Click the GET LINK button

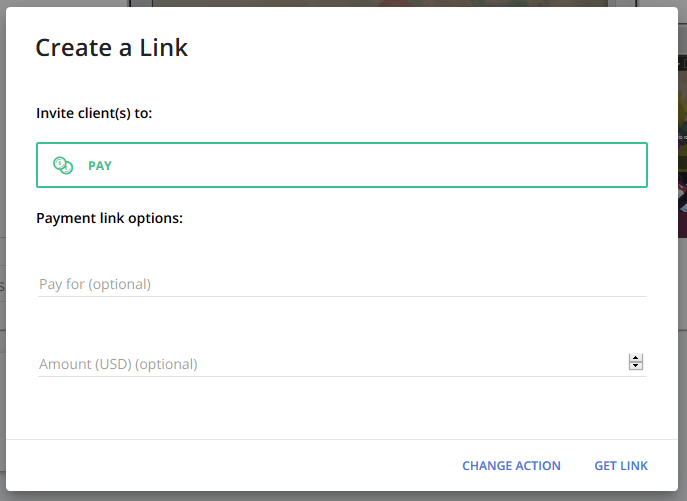621,465
